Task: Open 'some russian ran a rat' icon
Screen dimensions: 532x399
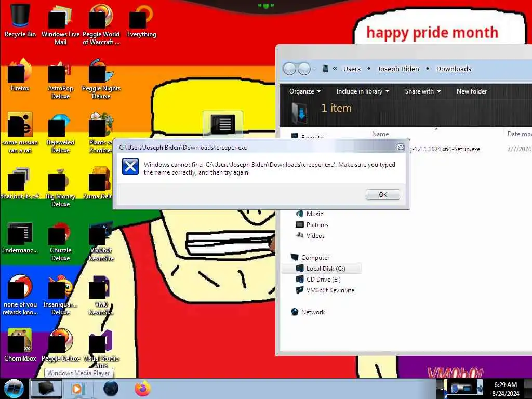Action: click(20, 133)
